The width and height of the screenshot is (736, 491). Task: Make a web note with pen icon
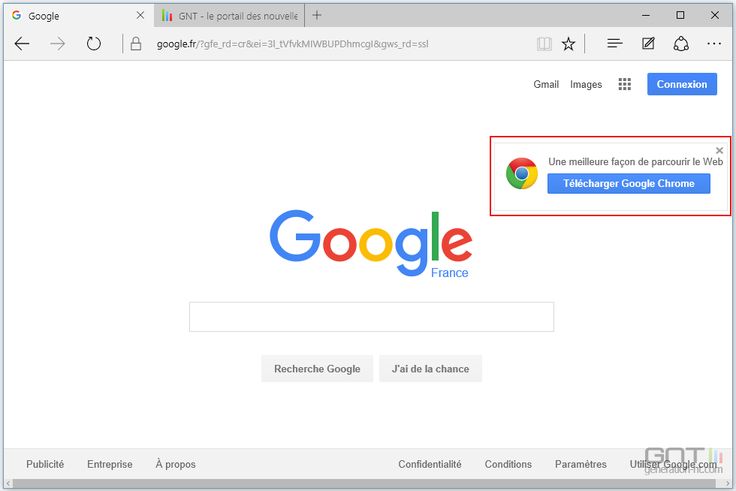tap(648, 44)
